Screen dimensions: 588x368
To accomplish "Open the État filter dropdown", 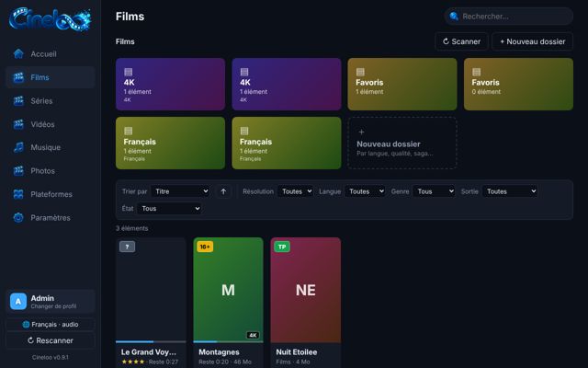I will (x=169, y=209).
